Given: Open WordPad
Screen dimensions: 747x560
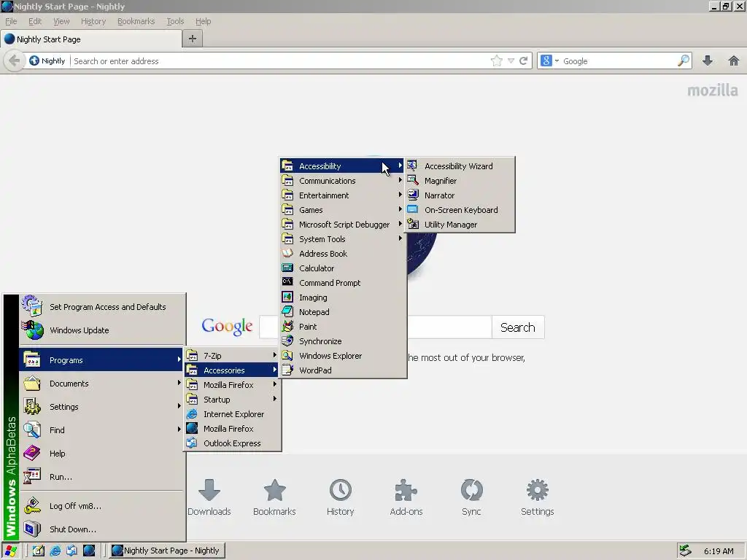Looking at the screenshot, I should [x=343, y=370].
